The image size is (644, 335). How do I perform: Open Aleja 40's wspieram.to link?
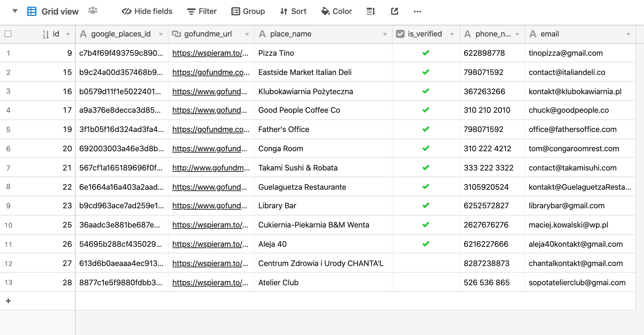click(210, 244)
